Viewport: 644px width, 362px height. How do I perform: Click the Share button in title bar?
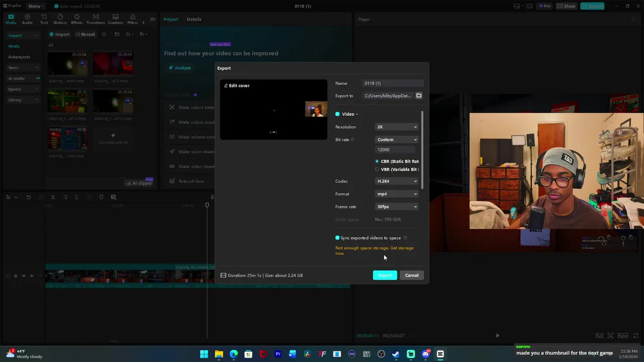point(566,6)
